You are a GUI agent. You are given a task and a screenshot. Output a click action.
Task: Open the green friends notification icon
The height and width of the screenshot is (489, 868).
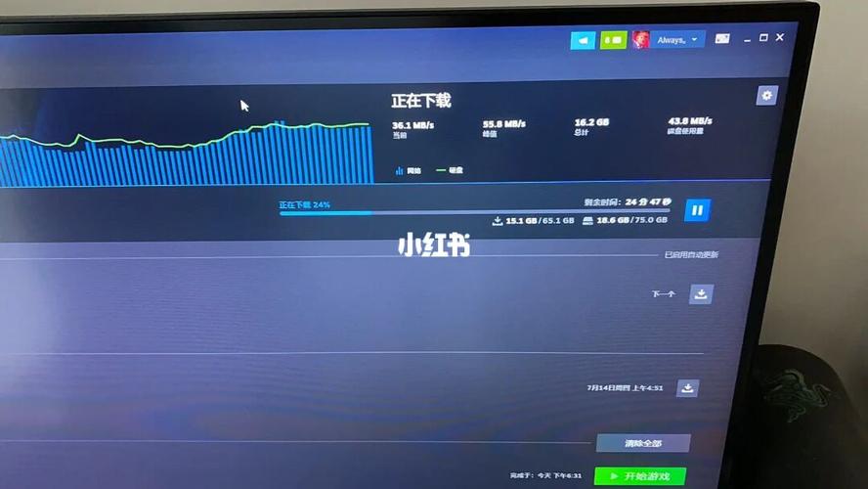pyautogui.click(x=613, y=40)
